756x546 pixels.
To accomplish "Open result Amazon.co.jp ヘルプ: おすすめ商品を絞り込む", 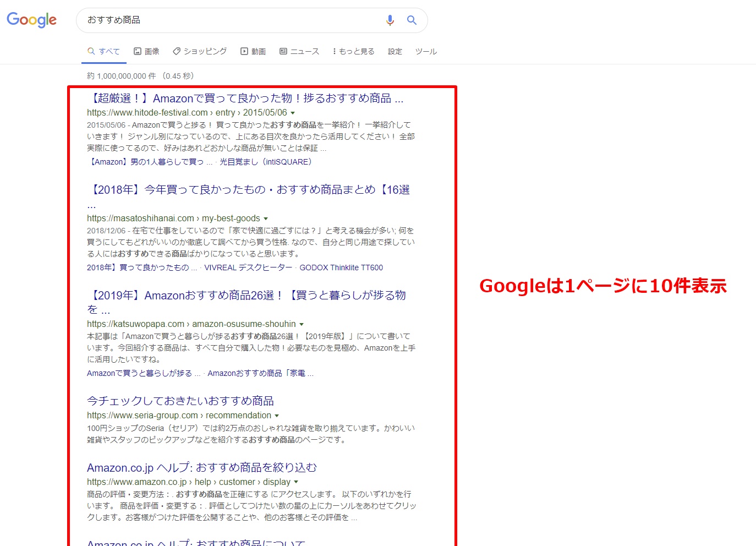I will 202,467.
